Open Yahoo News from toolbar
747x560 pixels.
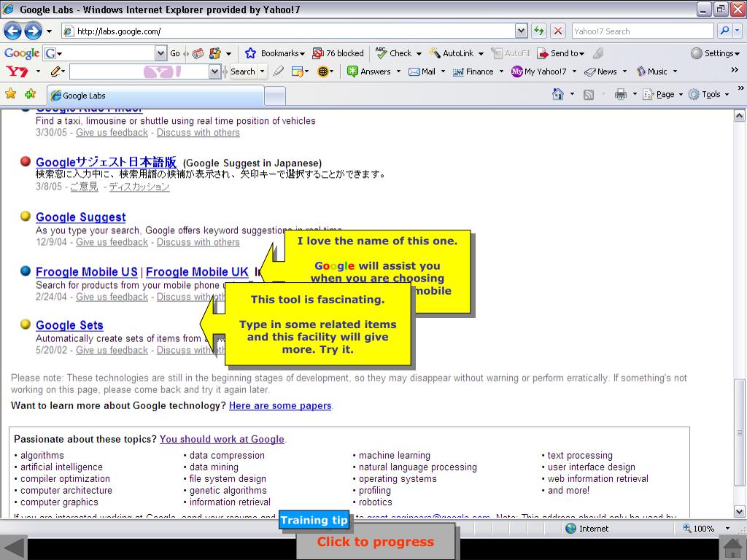[601, 71]
